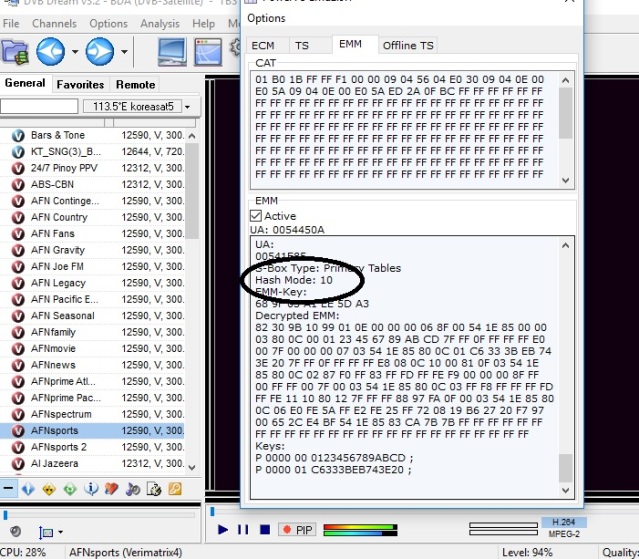Select the EMM tab

(350, 44)
